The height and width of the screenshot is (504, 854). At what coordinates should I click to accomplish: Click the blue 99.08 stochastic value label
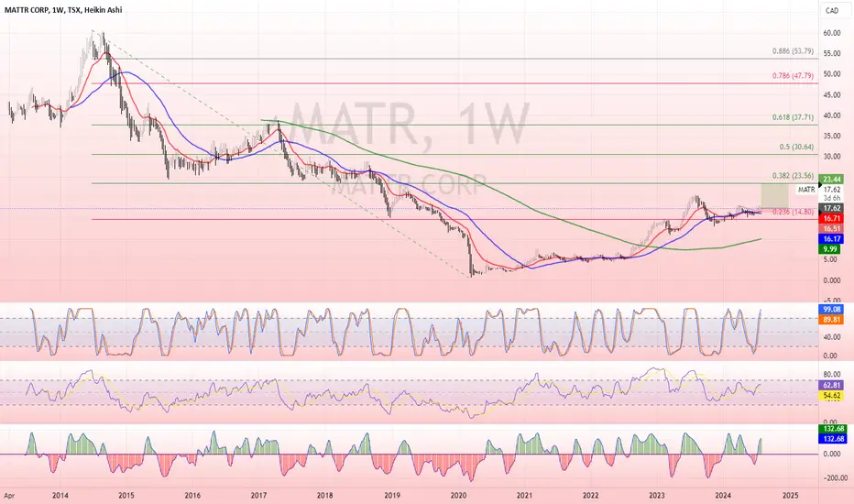tap(832, 310)
